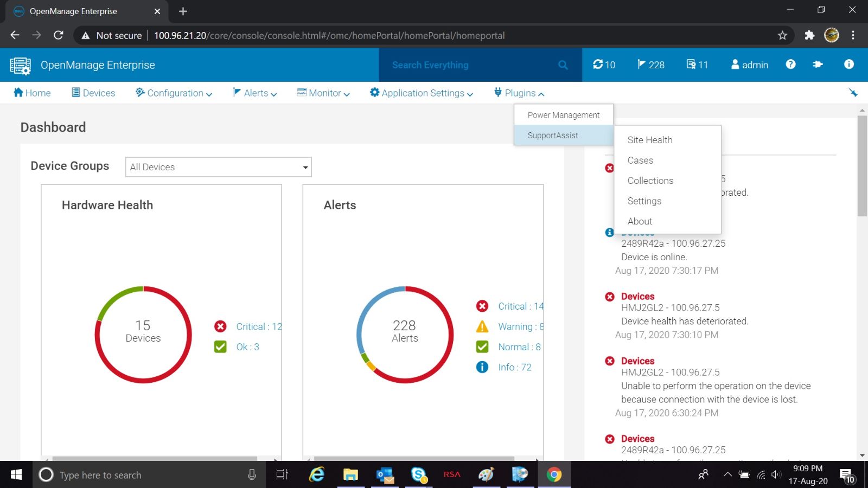Image resolution: width=868 pixels, height=488 pixels.
Task: Toggle the Normal alerts green checkmark
Action: [x=482, y=346]
